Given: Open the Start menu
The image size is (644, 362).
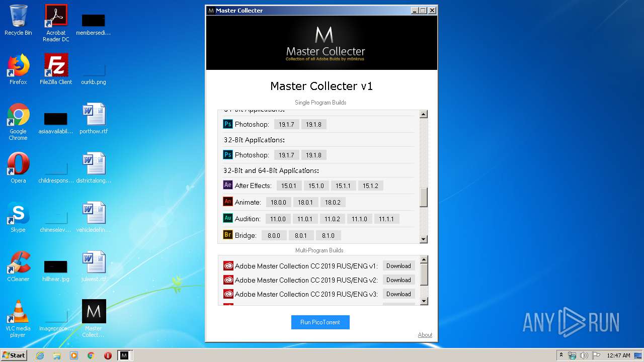Looking at the screenshot, I should [x=14, y=355].
